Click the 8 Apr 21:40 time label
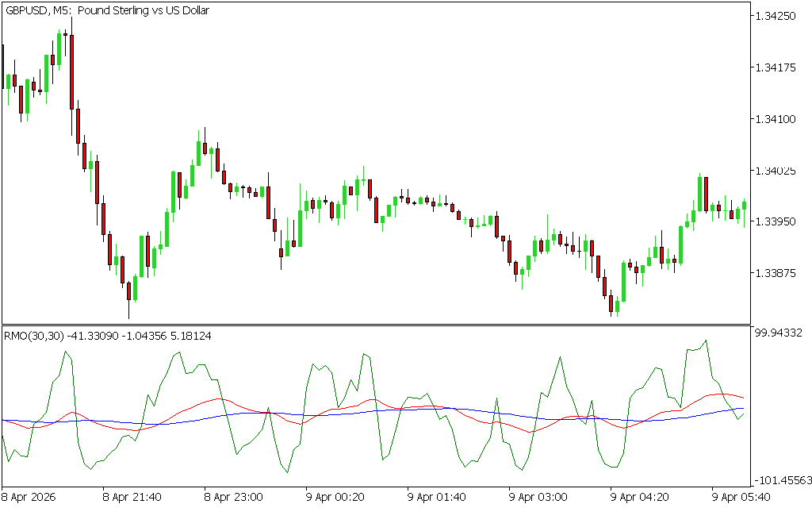 [132, 497]
